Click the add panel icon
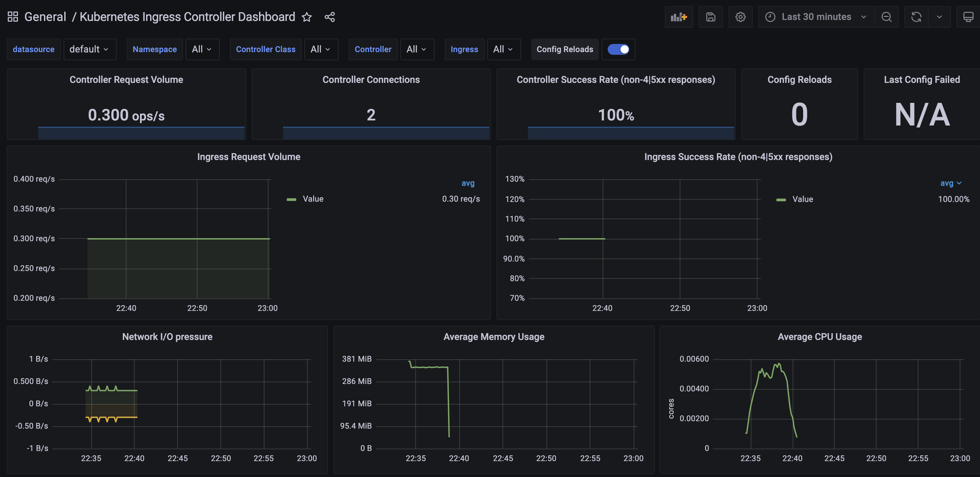This screenshot has height=477, width=980. click(x=678, y=17)
